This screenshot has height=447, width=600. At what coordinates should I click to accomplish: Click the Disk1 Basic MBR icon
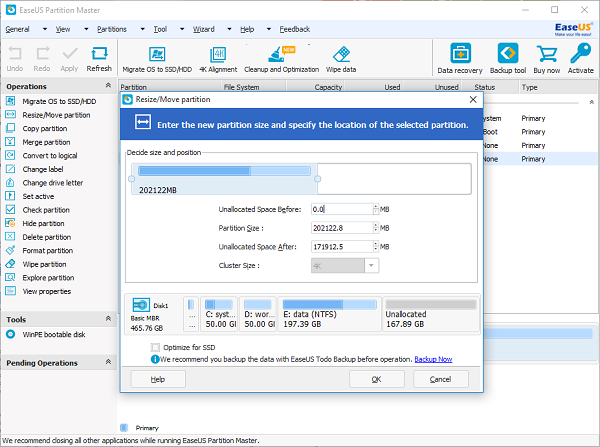tap(141, 305)
